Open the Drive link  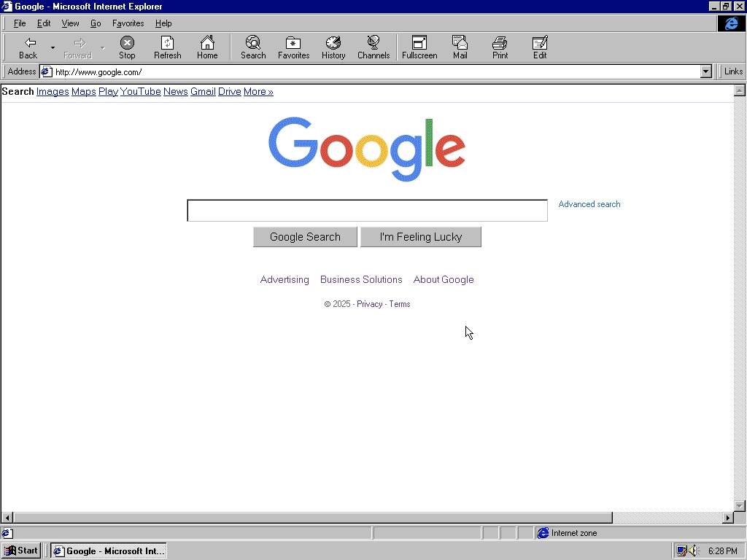230,91
